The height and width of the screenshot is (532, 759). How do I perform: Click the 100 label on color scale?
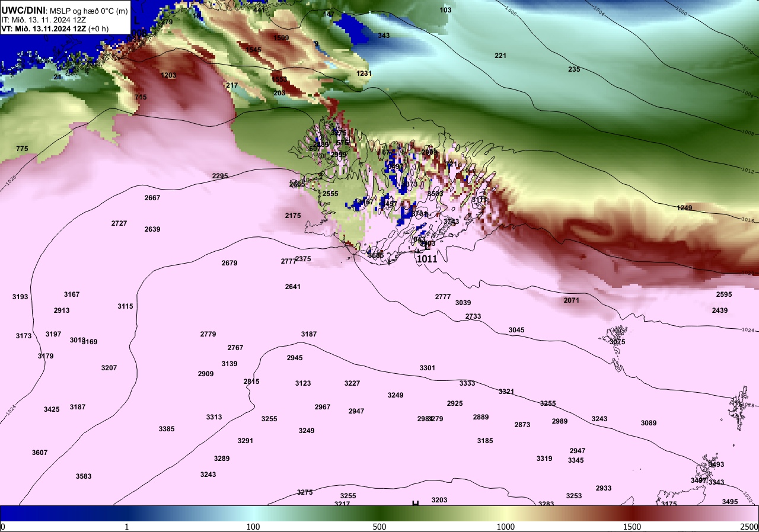coord(253,527)
